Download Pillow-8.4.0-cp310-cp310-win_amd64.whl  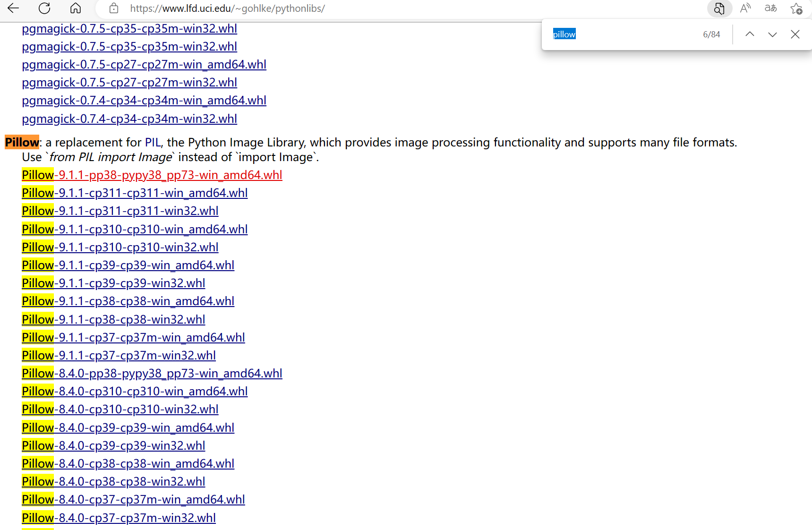(x=135, y=391)
